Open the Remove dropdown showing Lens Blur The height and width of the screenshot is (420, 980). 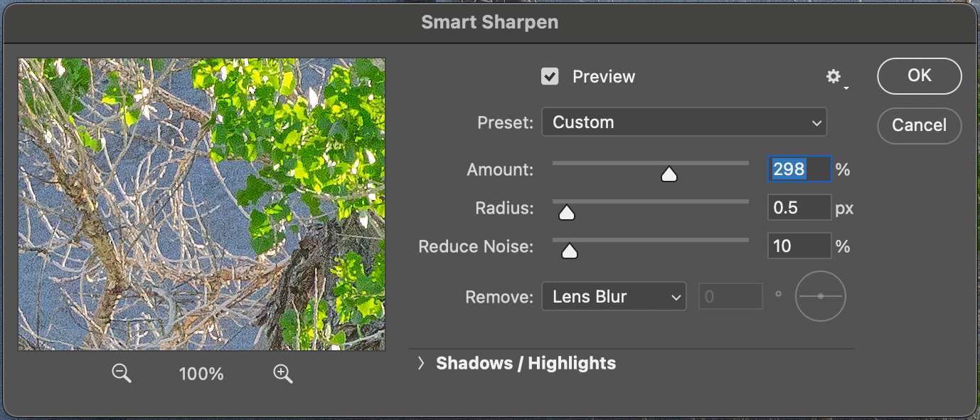(613, 296)
